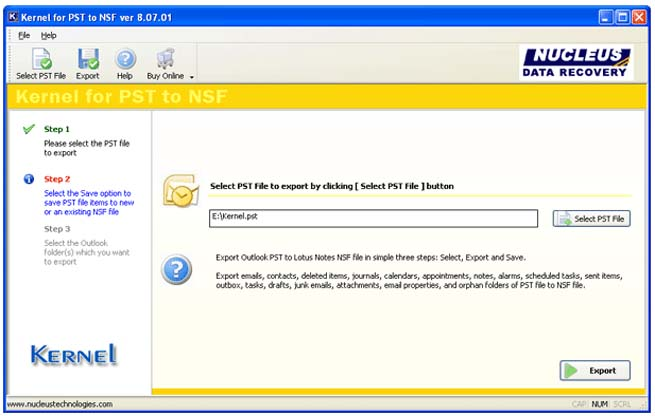Click the 'Export Outlook PST to Lotus Notes' sentence
The height and width of the screenshot is (416, 655).
click(x=371, y=258)
